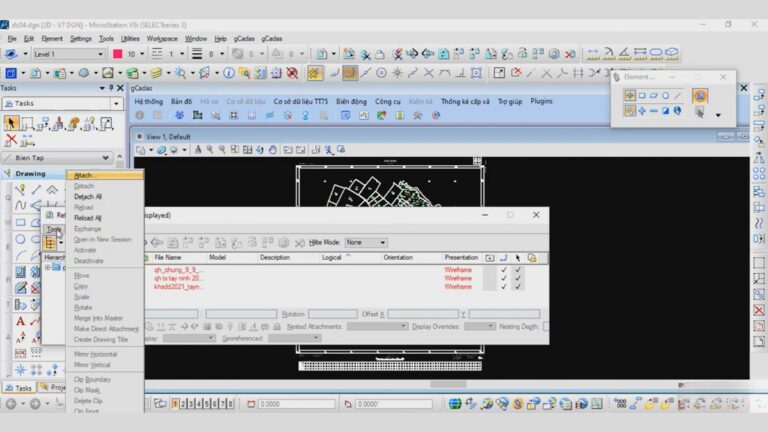The height and width of the screenshot is (432, 768).
Task: Open the active color dropdown arrow next to 10
Action: [142, 54]
